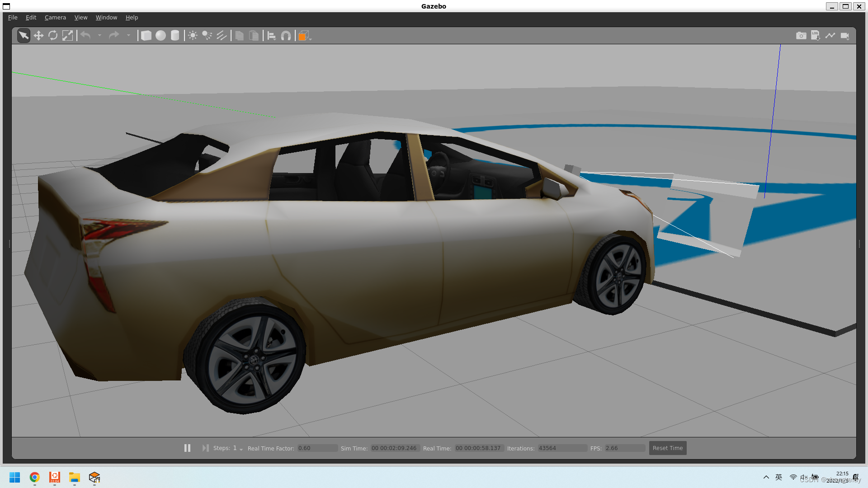Add a point light

pyautogui.click(x=193, y=36)
